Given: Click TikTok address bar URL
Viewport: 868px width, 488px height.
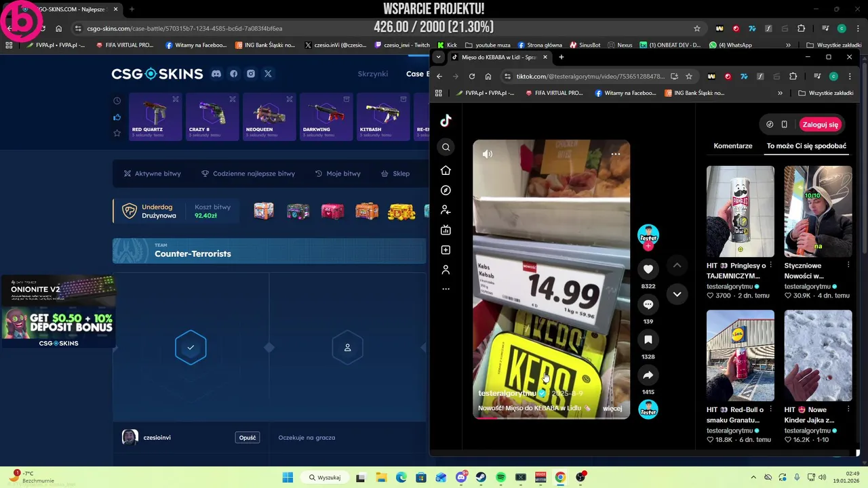Looking at the screenshot, I should pyautogui.click(x=589, y=77).
